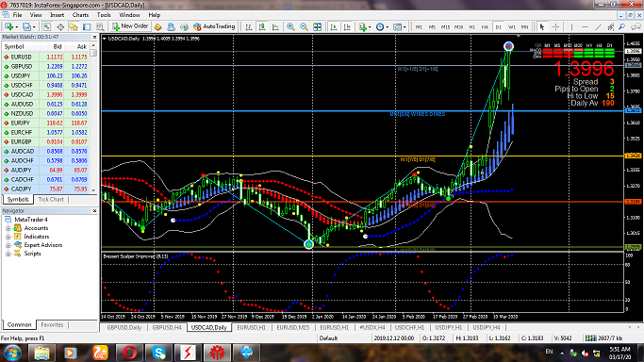The height and width of the screenshot is (362, 644).
Task: Open the Indicators list dropdown
Action: pos(364,26)
